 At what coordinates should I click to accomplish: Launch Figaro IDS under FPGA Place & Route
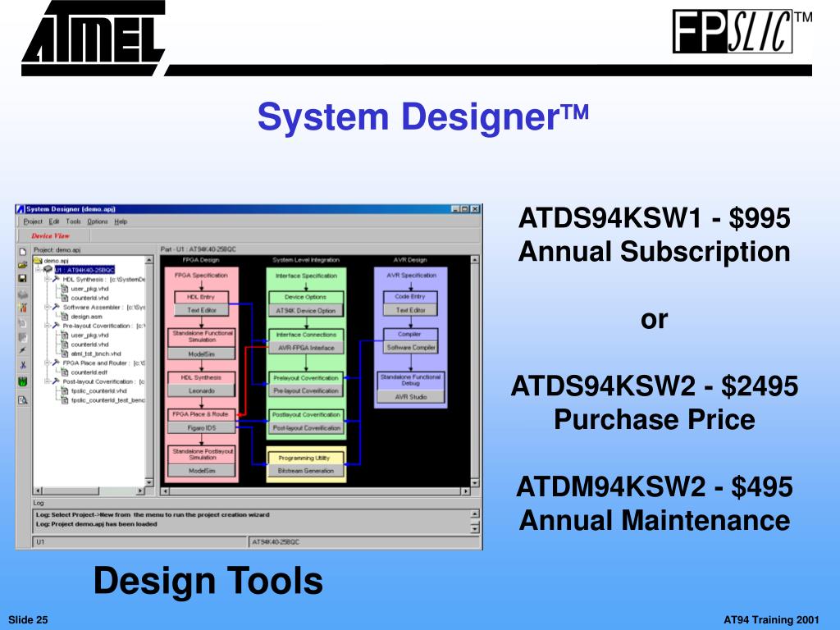pyautogui.click(x=202, y=428)
